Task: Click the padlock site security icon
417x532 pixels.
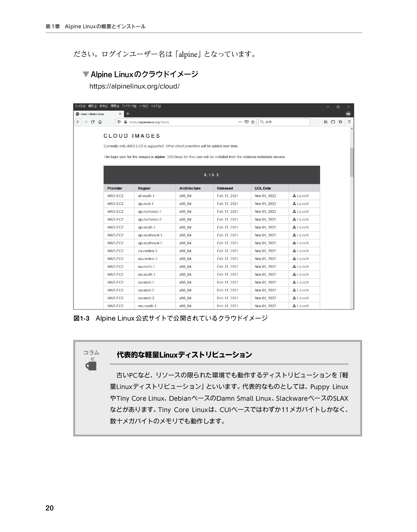Action: [x=125, y=122]
